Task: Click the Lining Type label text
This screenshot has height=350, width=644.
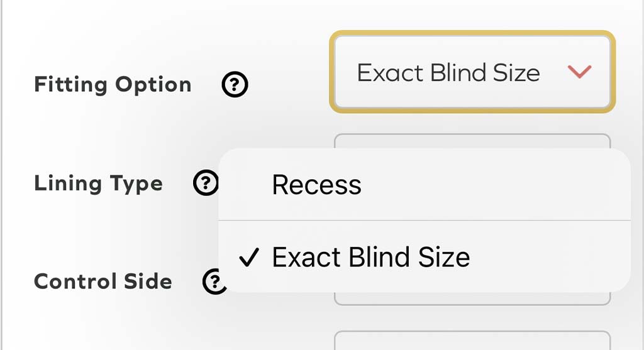Action: click(x=98, y=183)
